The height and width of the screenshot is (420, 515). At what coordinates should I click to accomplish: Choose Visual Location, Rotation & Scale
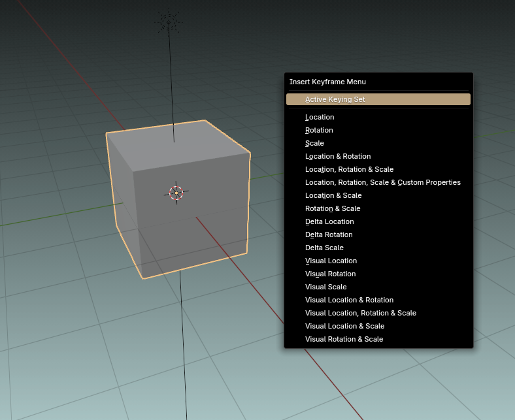[378, 314]
